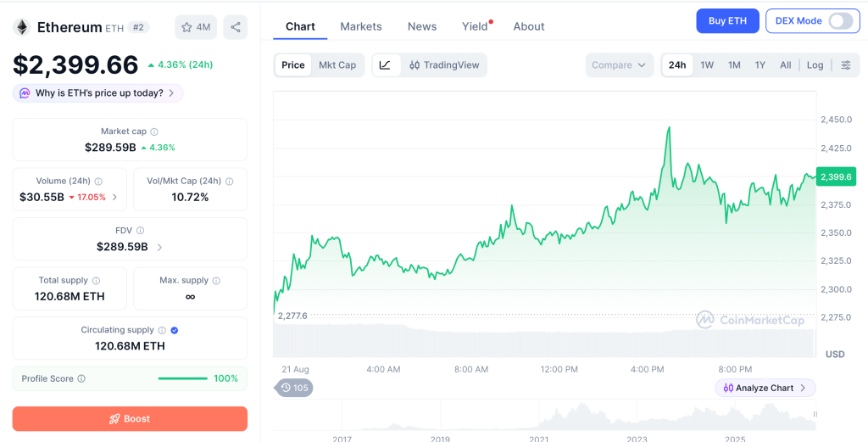Set chart range to 1Y
This screenshot has width=868, height=442.
[760, 64]
